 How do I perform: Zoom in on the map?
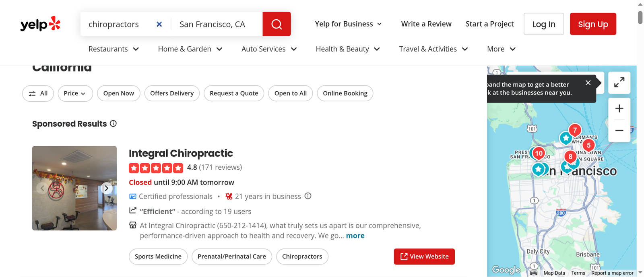[x=619, y=109]
